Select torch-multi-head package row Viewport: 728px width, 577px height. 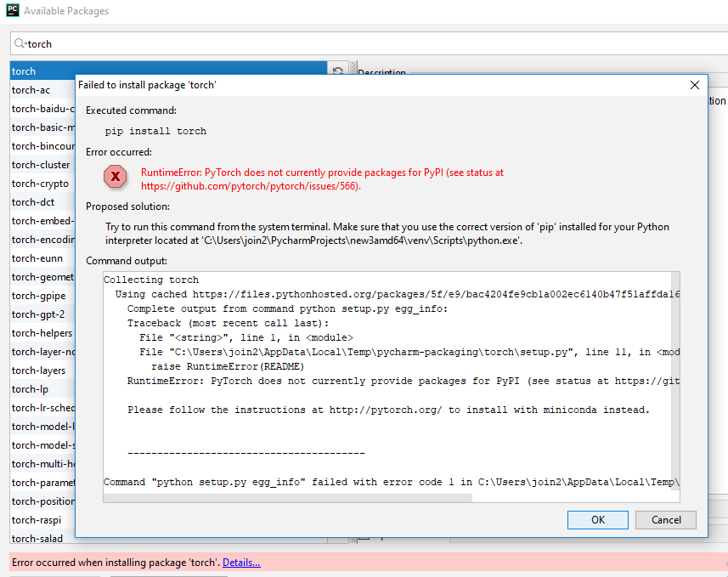click(x=42, y=464)
